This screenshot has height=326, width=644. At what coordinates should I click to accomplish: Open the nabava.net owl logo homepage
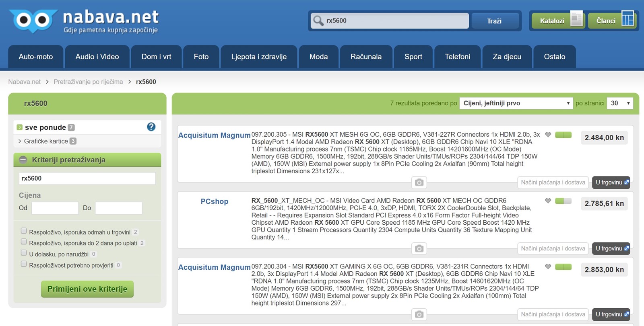84,21
